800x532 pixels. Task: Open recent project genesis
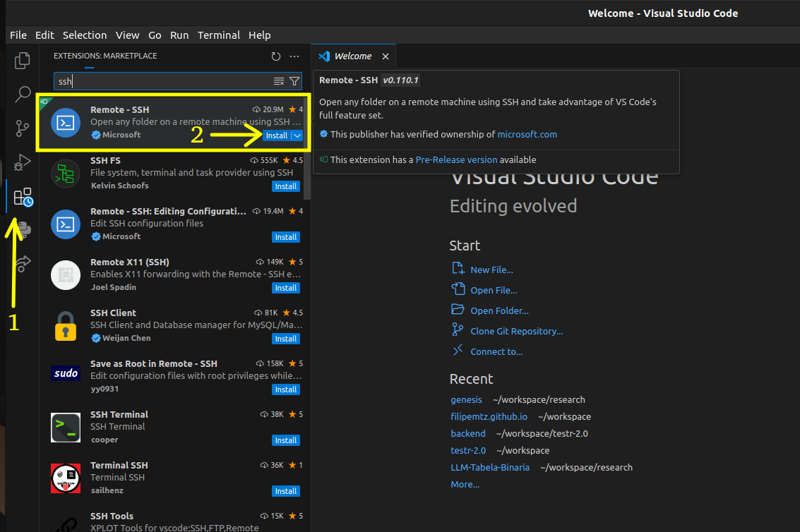[466, 399]
